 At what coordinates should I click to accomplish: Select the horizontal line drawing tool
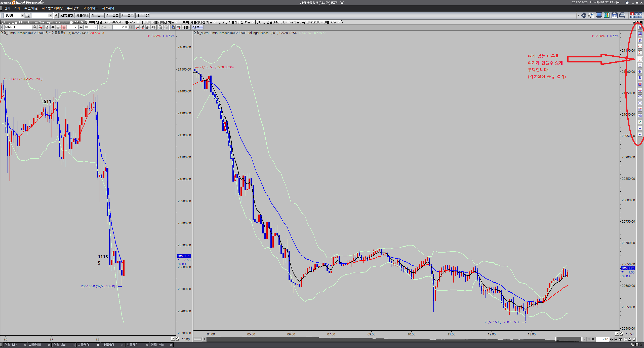(640, 46)
